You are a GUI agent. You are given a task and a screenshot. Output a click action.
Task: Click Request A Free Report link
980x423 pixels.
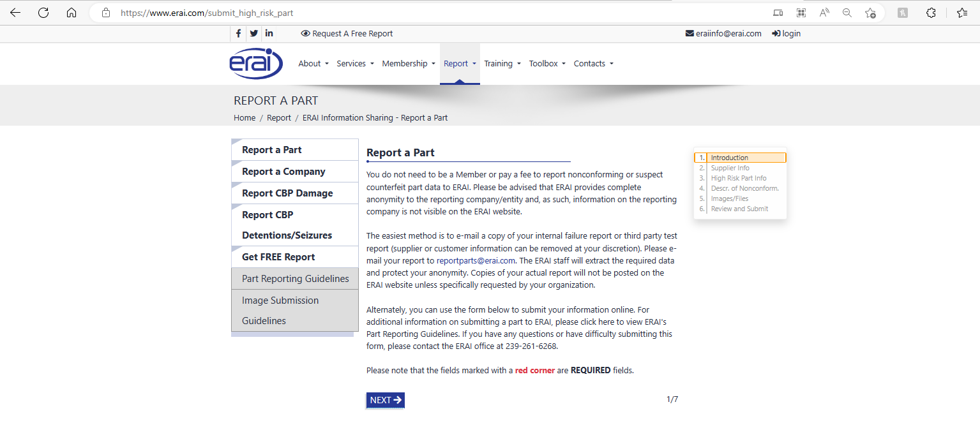347,34
